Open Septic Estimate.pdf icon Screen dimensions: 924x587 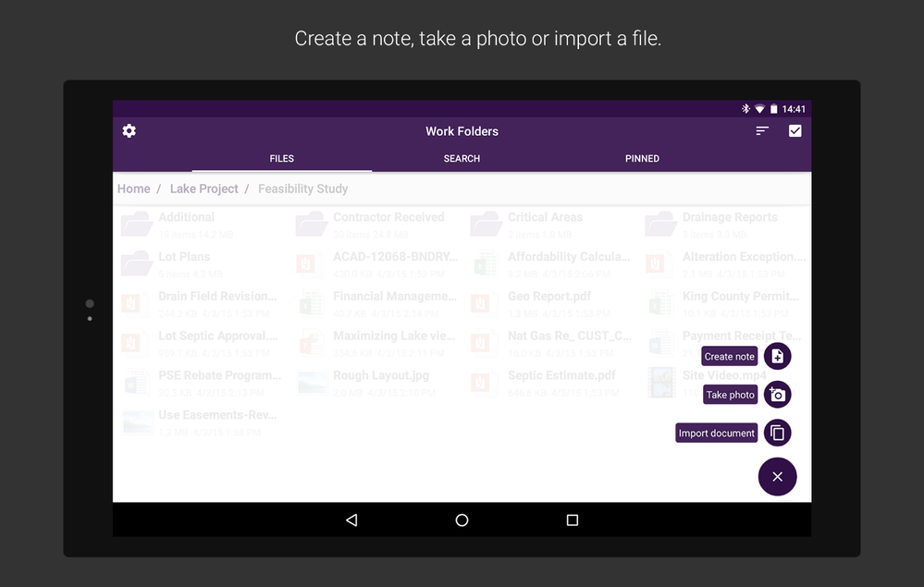tap(485, 383)
